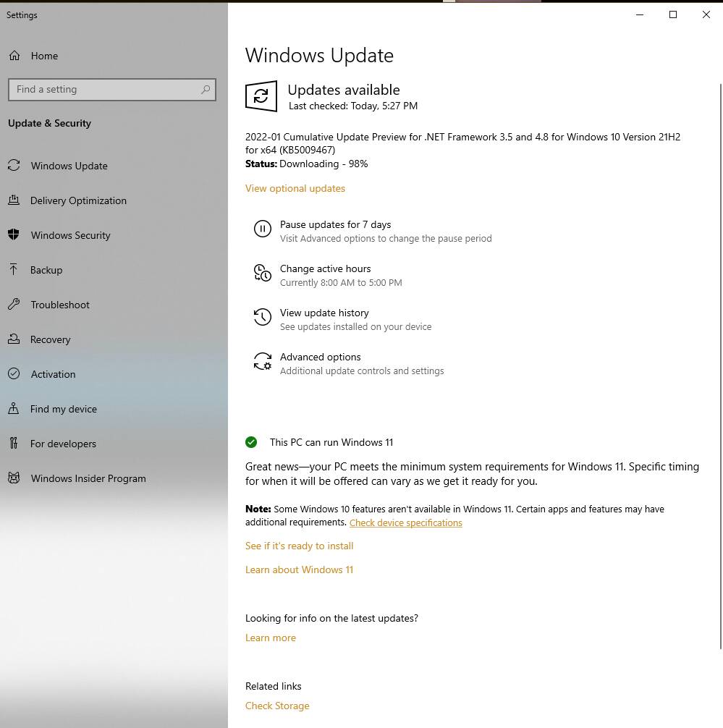723x728 pixels.
Task: Open the Backup settings page
Action: click(x=46, y=270)
